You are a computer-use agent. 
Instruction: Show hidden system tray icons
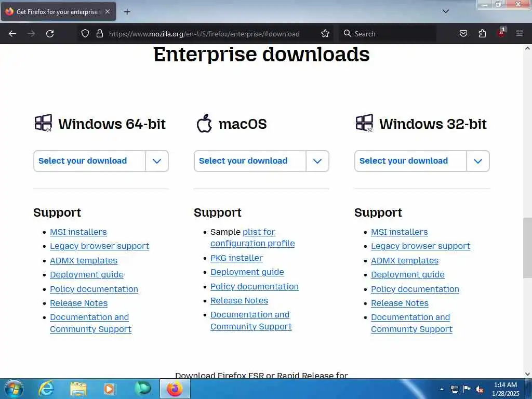click(442, 389)
